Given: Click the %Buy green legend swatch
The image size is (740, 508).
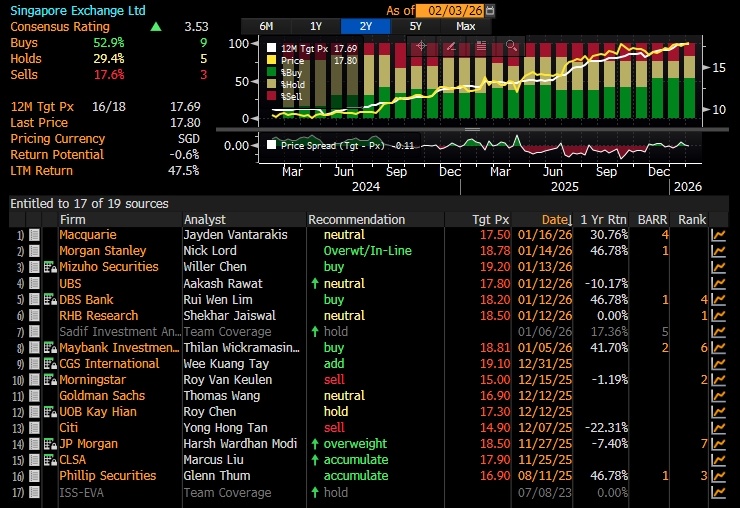Looking at the screenshot, I should point(271,72).
